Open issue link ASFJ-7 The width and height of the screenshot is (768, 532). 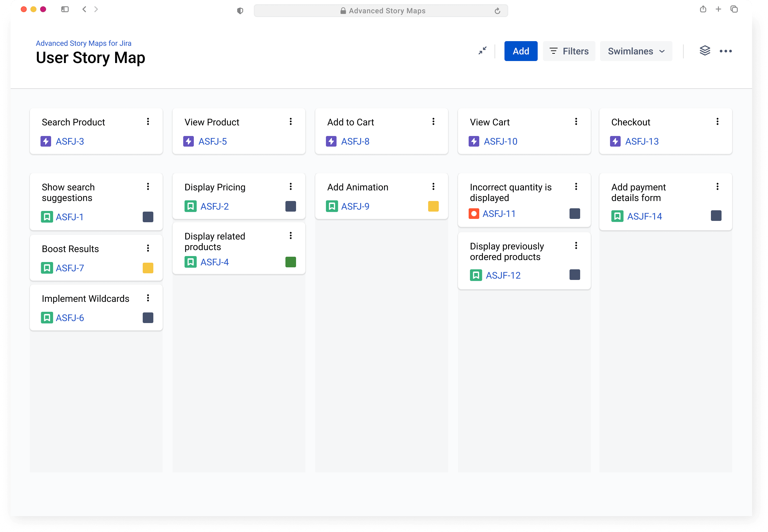point(70,268)
